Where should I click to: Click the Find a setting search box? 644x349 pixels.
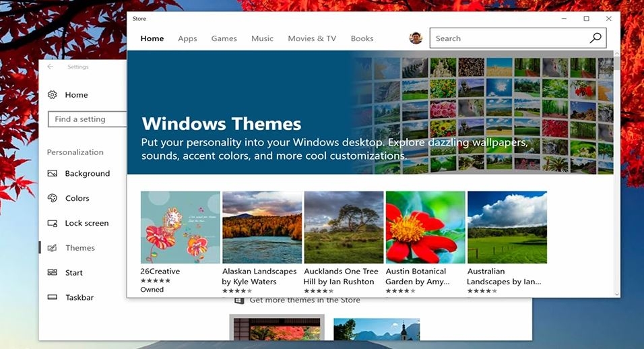(87, 119)
